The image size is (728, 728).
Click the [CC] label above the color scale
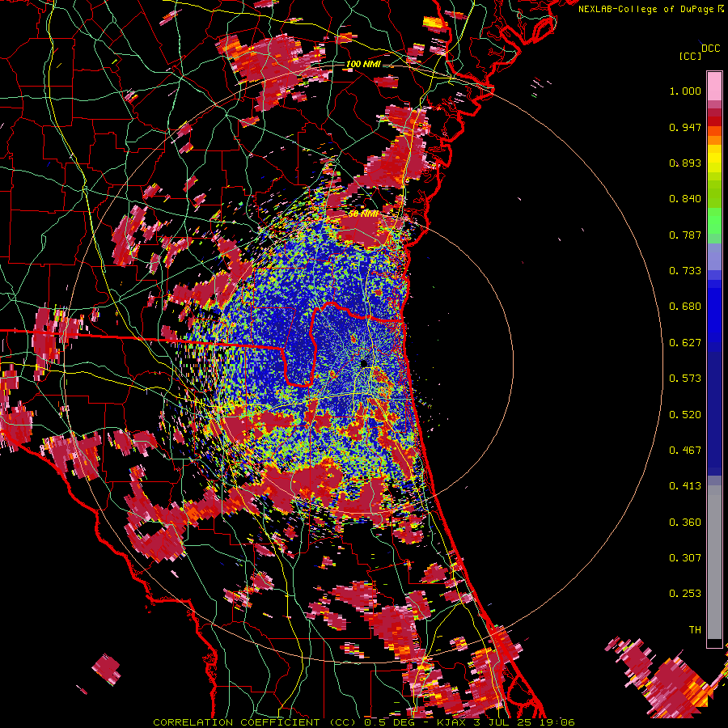tap(690, 56)
